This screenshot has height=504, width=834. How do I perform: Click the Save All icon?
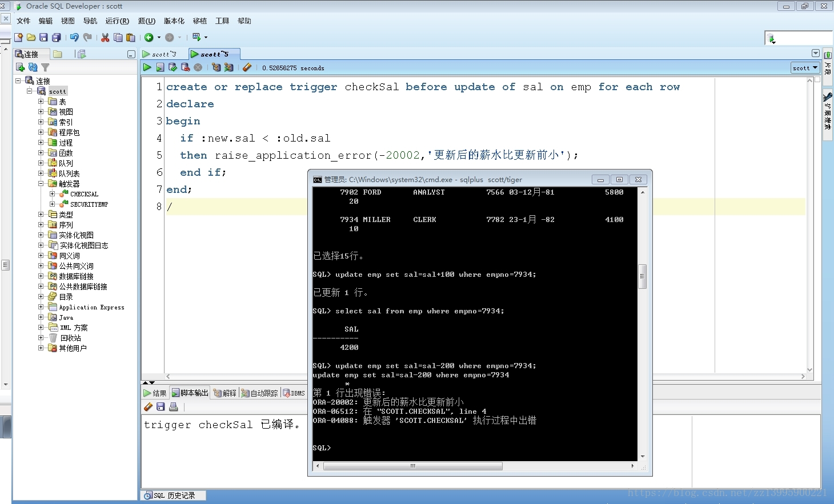(56, 38)
